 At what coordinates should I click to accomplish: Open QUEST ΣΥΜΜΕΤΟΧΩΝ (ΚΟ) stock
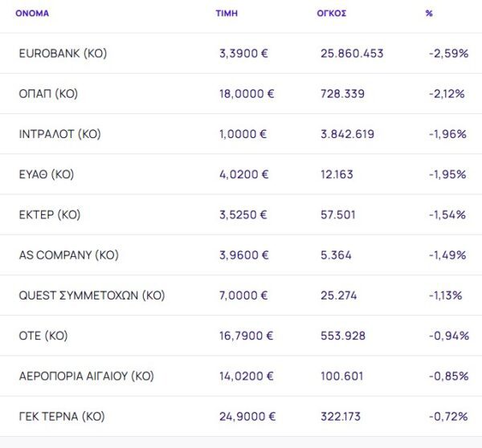(92, 295)
